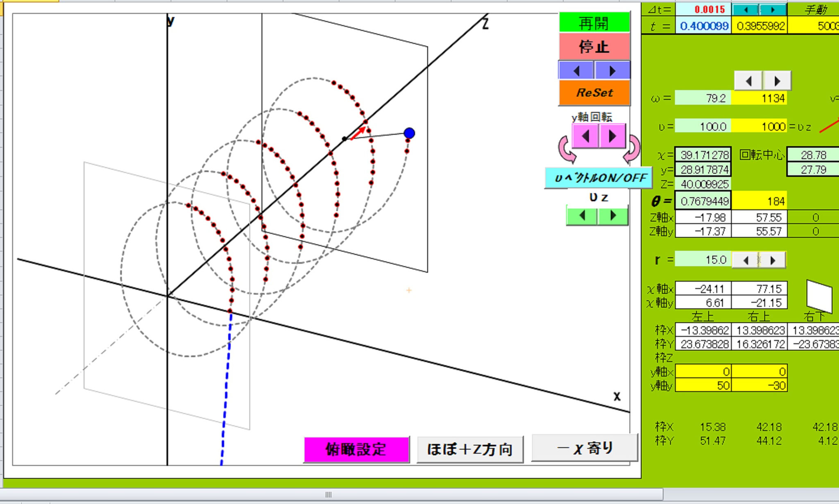Increase ⊿t with the teal right arrow
The width and height of the screenshot is (839, 504).
[x=773, y=9]
